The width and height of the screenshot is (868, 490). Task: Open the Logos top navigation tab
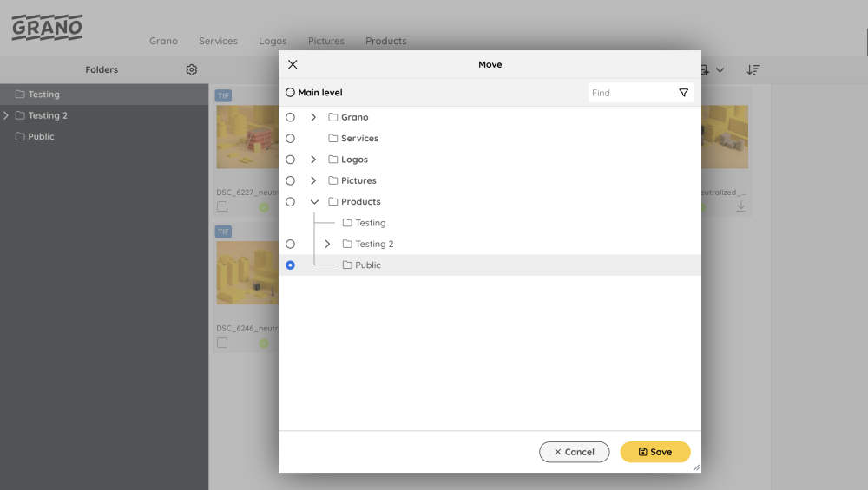[273, 41]
